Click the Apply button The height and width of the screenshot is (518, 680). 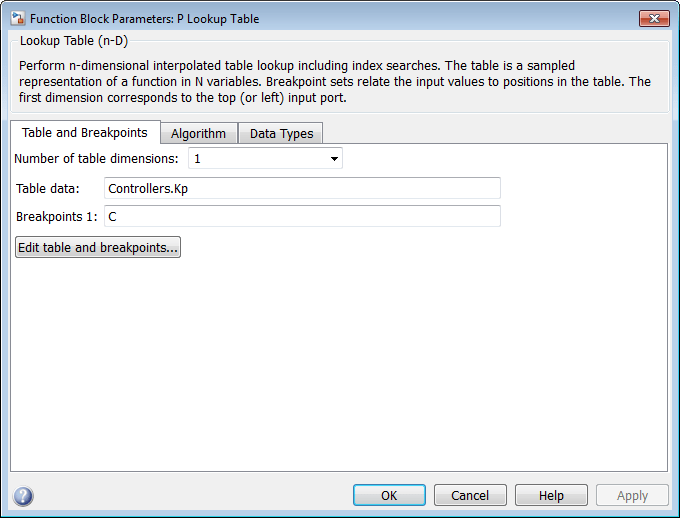(632, 496)
